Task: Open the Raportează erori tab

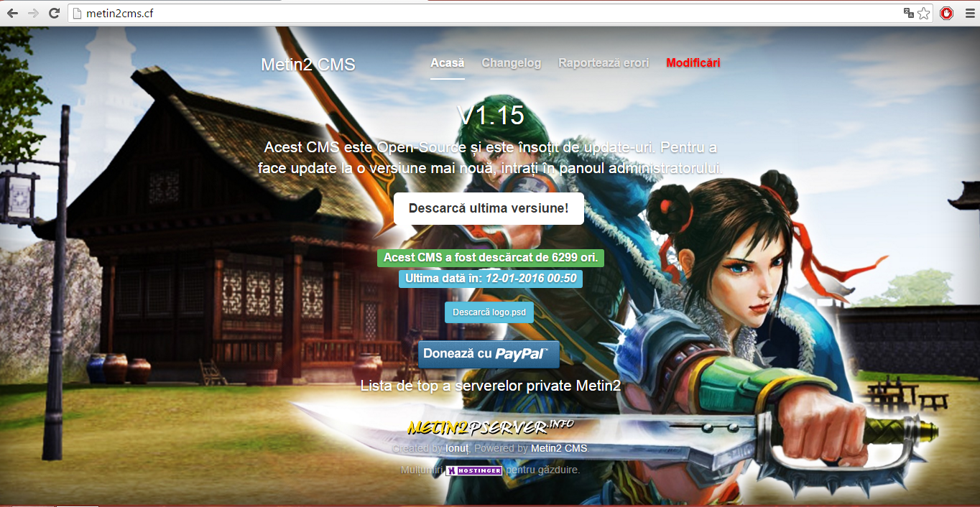Action: (x=604, y=63)
